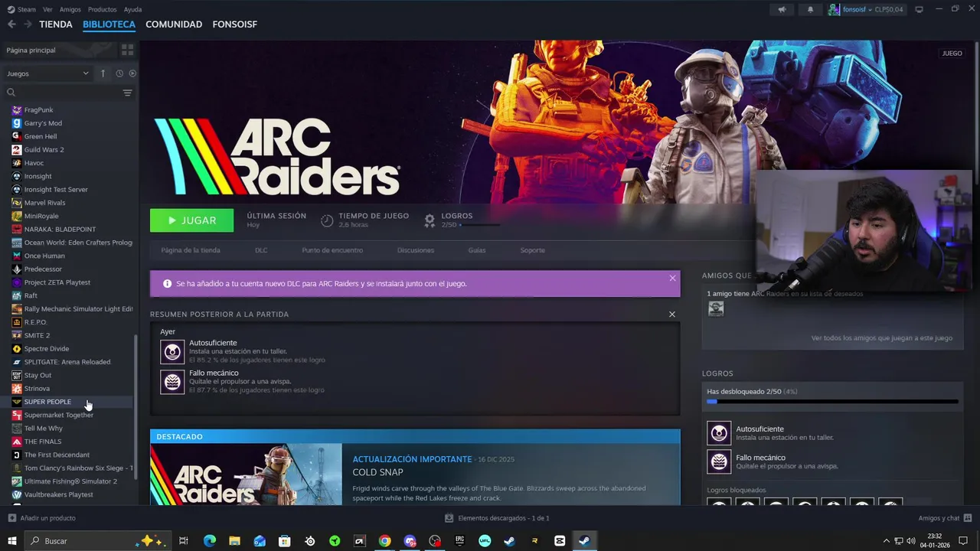Open Windows notification center icon
This screenshot has width=980, height=551.
click(x=963, y=541)
